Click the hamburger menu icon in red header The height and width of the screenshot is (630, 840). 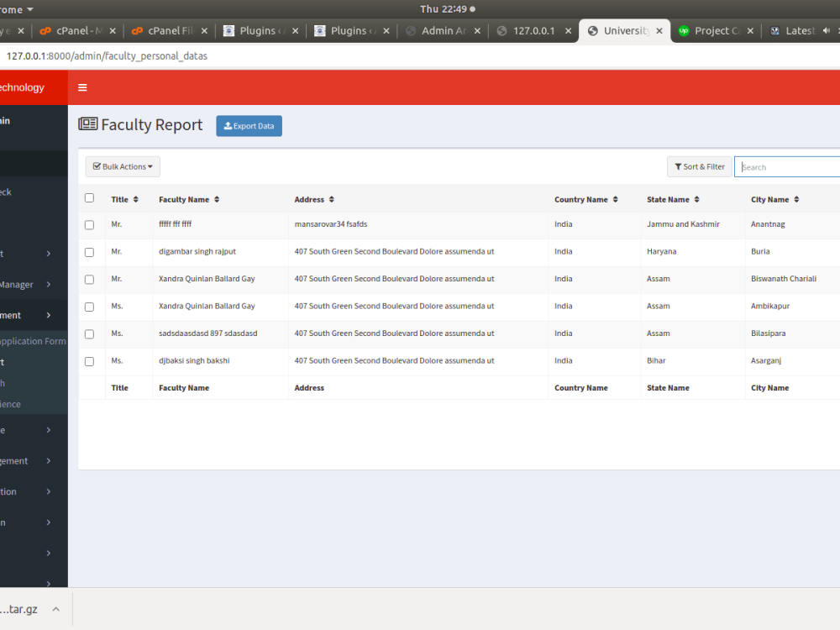(x=81, y=87)
